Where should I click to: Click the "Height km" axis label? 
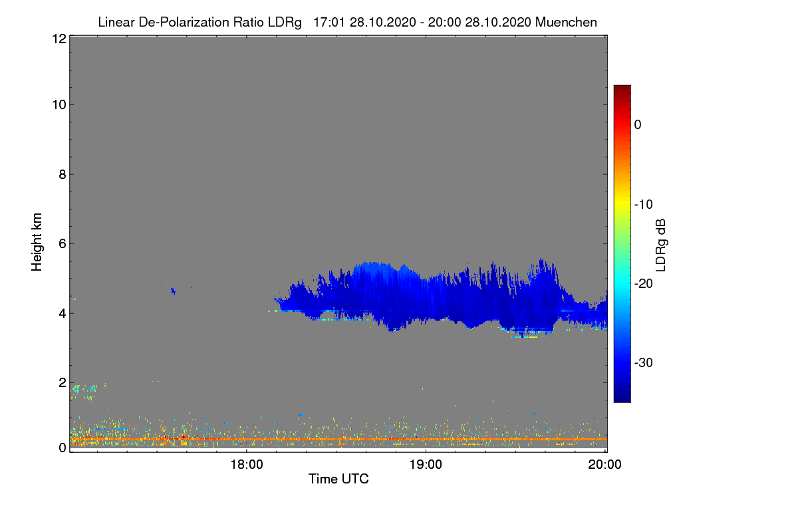37,242
